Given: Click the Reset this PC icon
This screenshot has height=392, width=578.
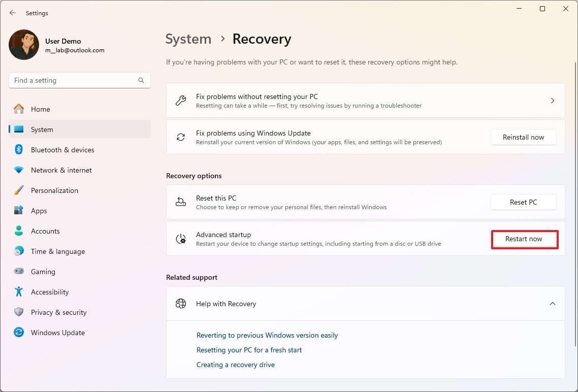Looking at the screenshot, I should tap(181, 202).
